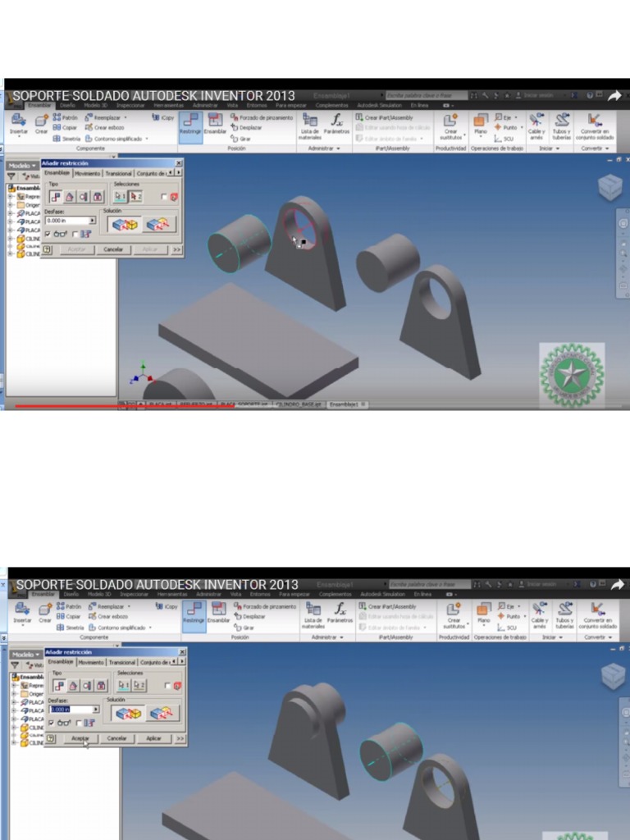Switch to Movimiento tab in upper dialog

coord(87,174)
